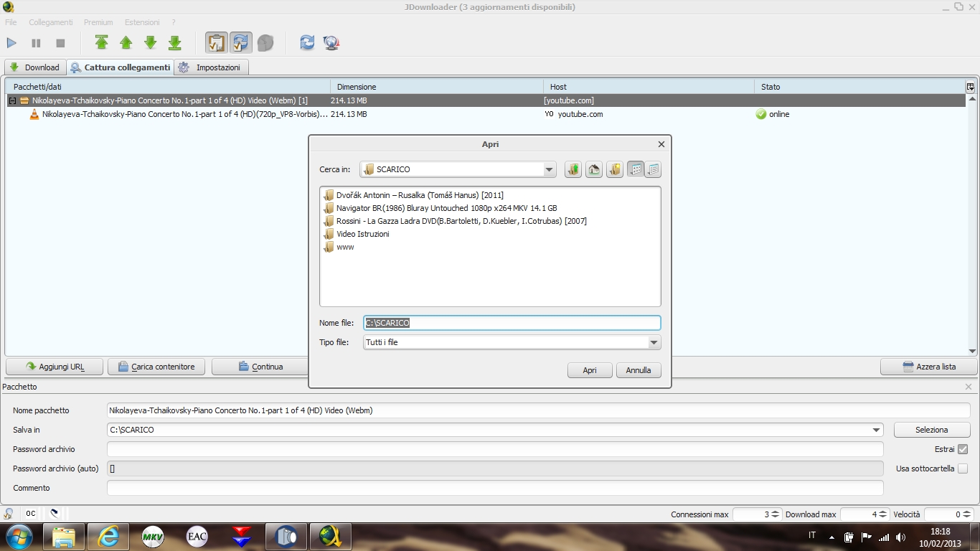Click the magnifier status bar icon
The height and width of the screenshot is (551, 980).
pos(9,514)
